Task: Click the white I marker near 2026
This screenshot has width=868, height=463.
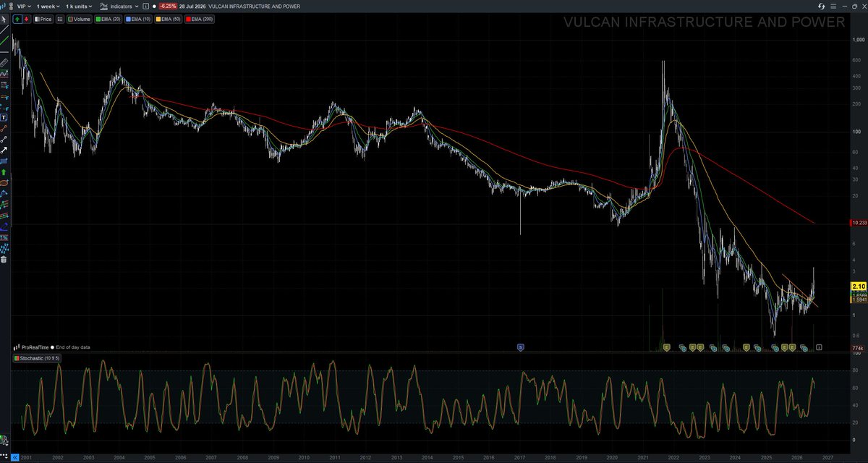Action: [818, 347]
